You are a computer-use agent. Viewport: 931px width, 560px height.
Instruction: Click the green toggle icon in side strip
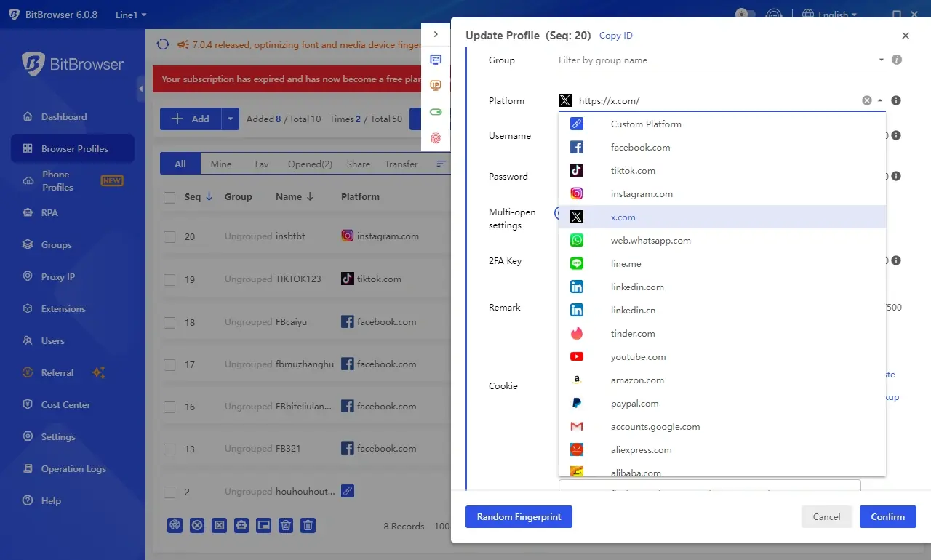click(x=436, y=112)
